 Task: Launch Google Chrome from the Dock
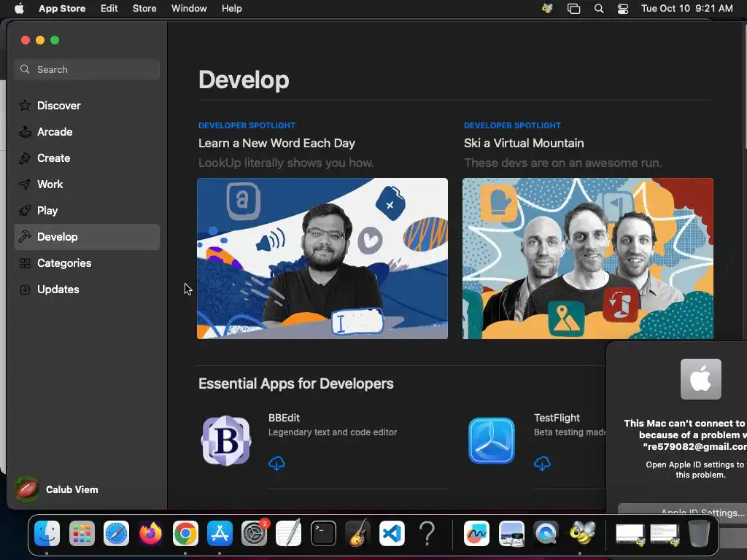click(x=185, y=533)
